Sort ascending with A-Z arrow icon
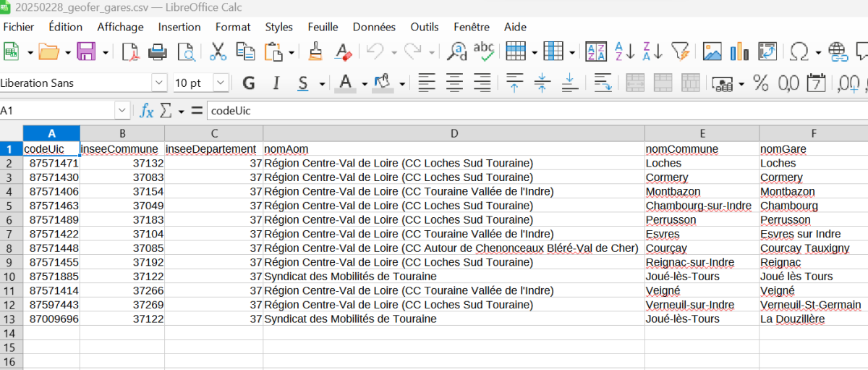868x370 pixels. (625, 52)
